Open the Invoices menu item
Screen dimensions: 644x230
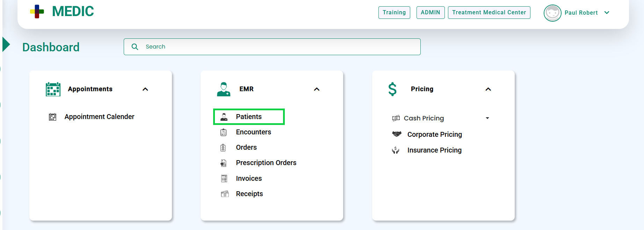click(248, 178)
